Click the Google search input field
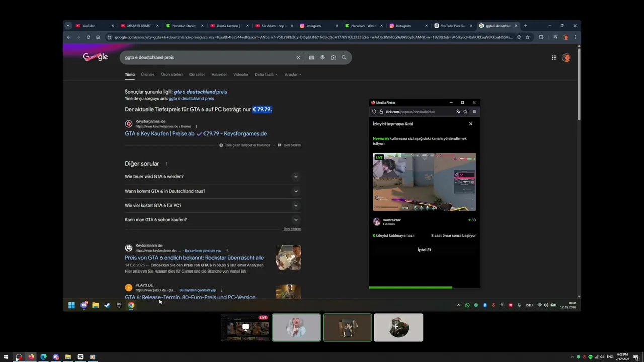This screenshot has width=644, height=362. pos(209,57)
